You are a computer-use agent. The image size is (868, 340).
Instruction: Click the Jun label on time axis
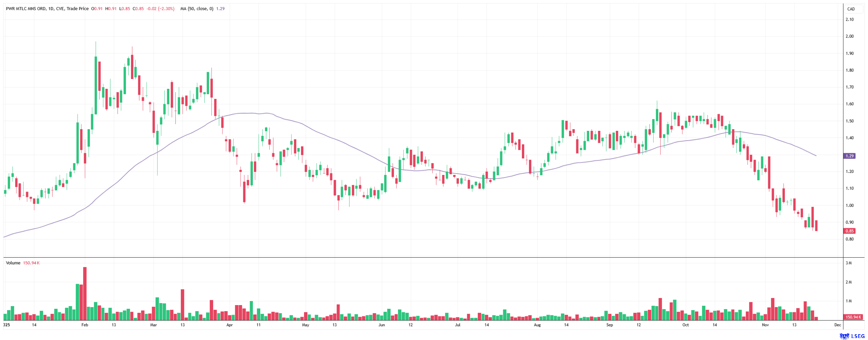click(381, 325)
